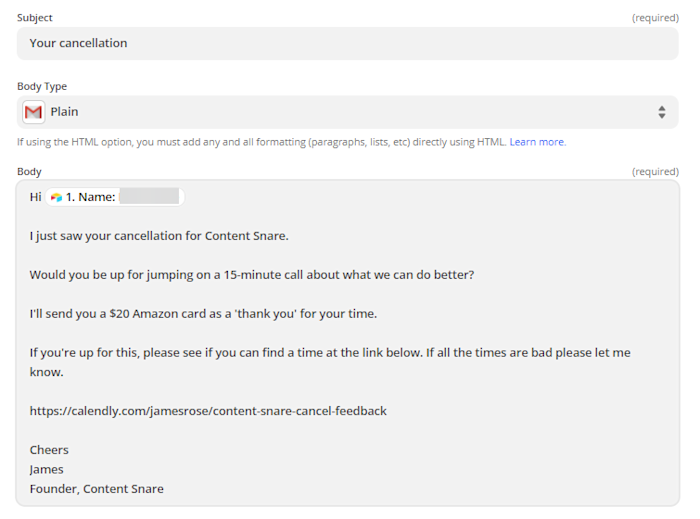
Task: Place cursor on the "Cheers" line
Action: click(x=49, y=450)
